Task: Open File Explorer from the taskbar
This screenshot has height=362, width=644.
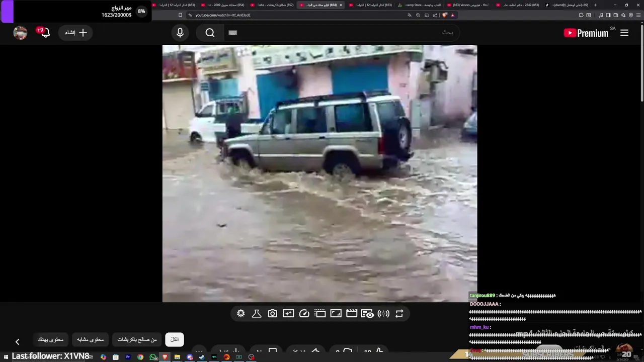Action: pyautogui.click(x=177, y=357)
